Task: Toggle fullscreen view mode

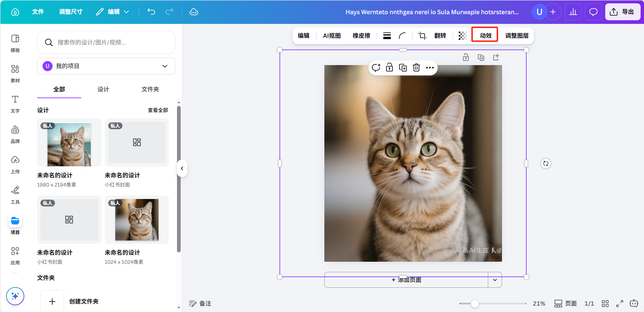Action: click(x=619, y=304)
